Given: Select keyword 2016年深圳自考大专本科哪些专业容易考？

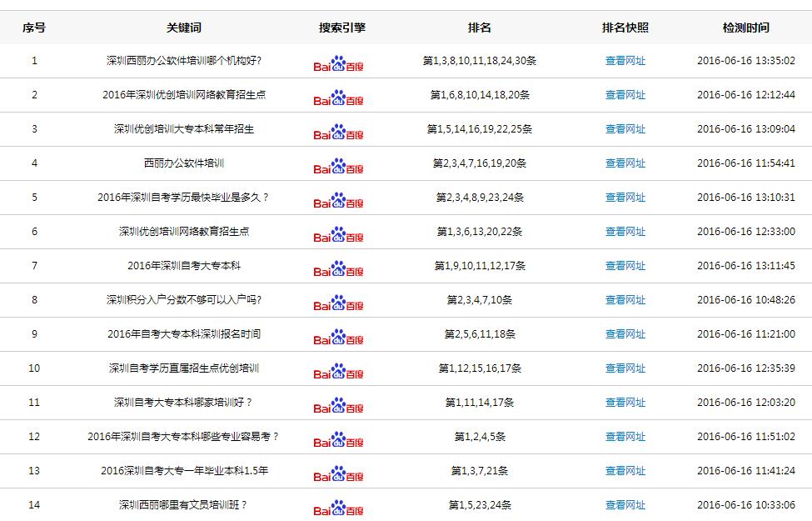Looking at the screenshot, I should click(x=184, y=437).
